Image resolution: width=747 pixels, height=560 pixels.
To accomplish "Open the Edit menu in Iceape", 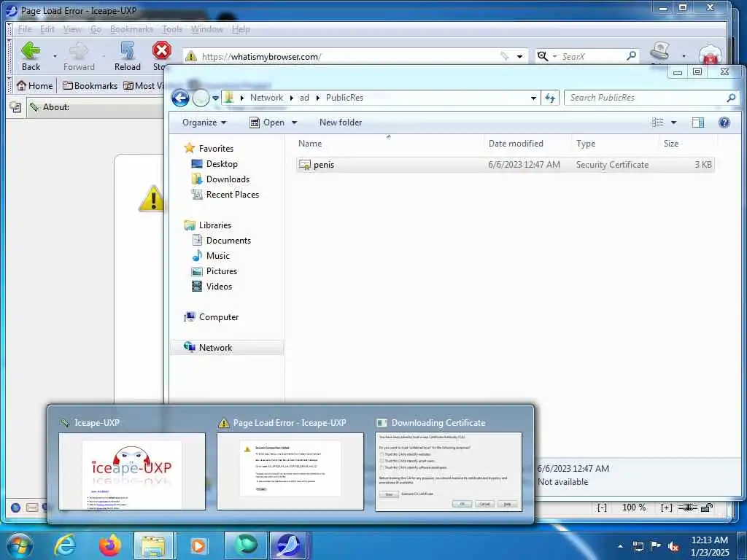I will click(47, 29).
